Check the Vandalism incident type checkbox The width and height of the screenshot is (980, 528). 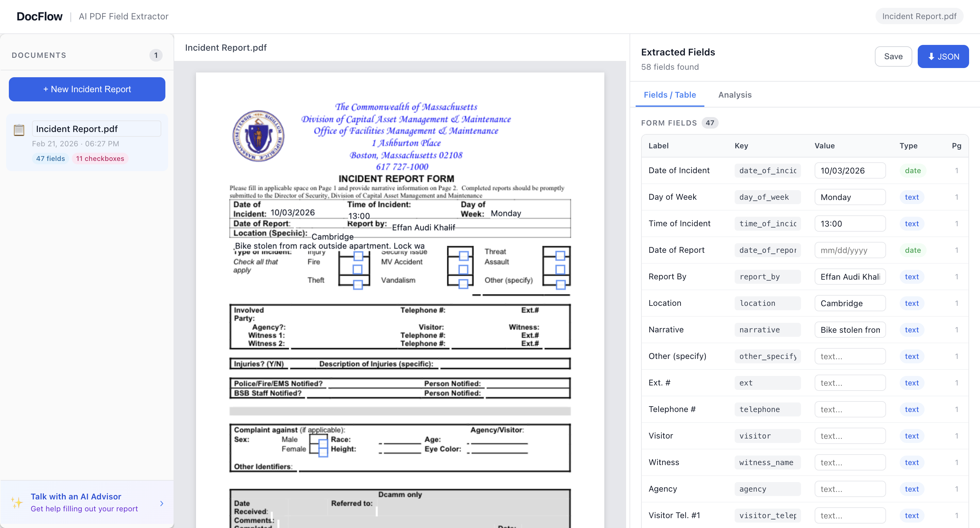pyautogui.click(x=463, y=284)
